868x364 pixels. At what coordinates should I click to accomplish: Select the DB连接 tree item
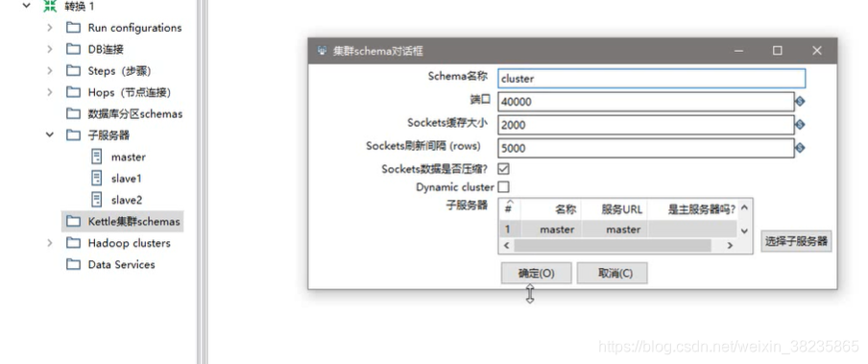[x=106, y=49]
